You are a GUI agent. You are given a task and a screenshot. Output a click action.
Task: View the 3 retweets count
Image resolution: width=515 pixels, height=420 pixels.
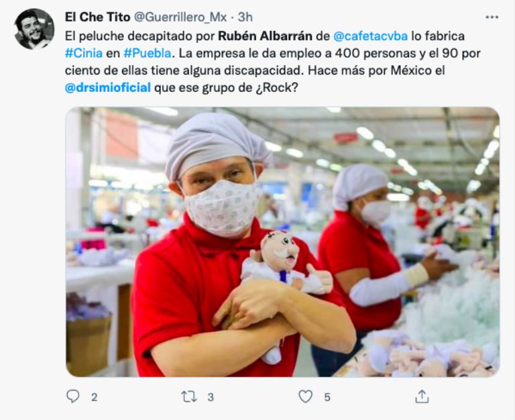click(211, 397)
